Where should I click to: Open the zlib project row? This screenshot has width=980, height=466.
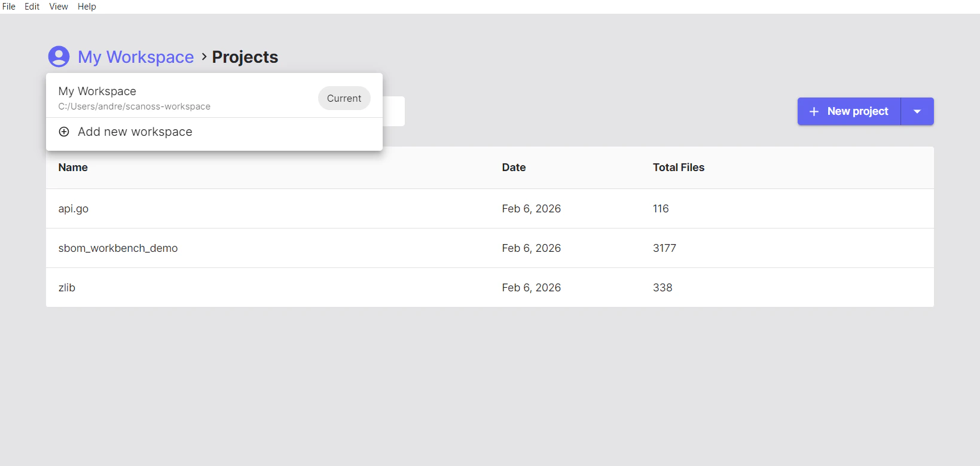67,288
